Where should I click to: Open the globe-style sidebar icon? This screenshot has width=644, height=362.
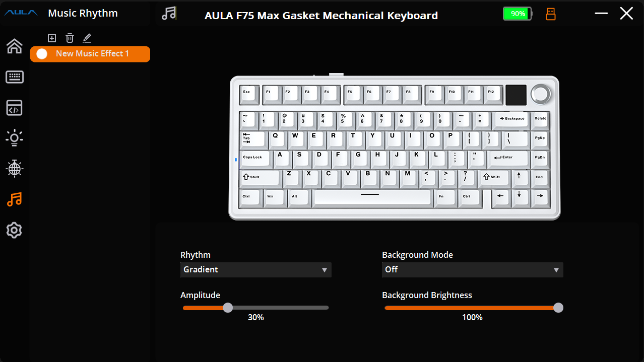[14, 169]
